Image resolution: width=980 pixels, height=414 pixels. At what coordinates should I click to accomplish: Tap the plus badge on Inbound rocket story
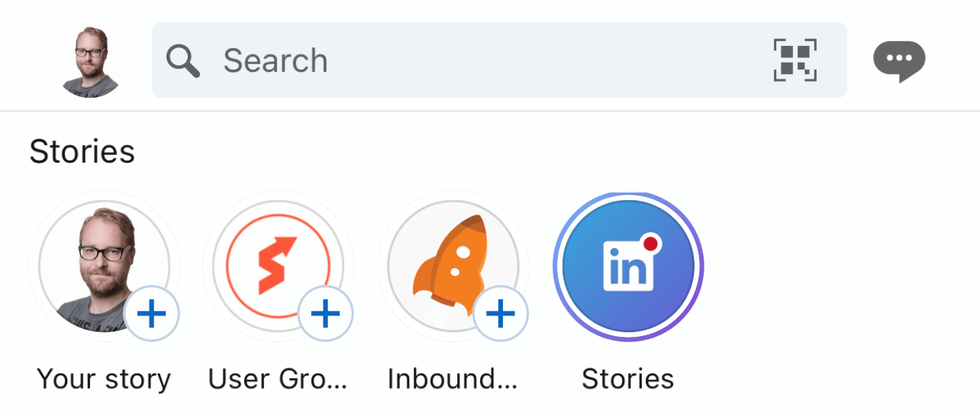click(x=501, y=313)
